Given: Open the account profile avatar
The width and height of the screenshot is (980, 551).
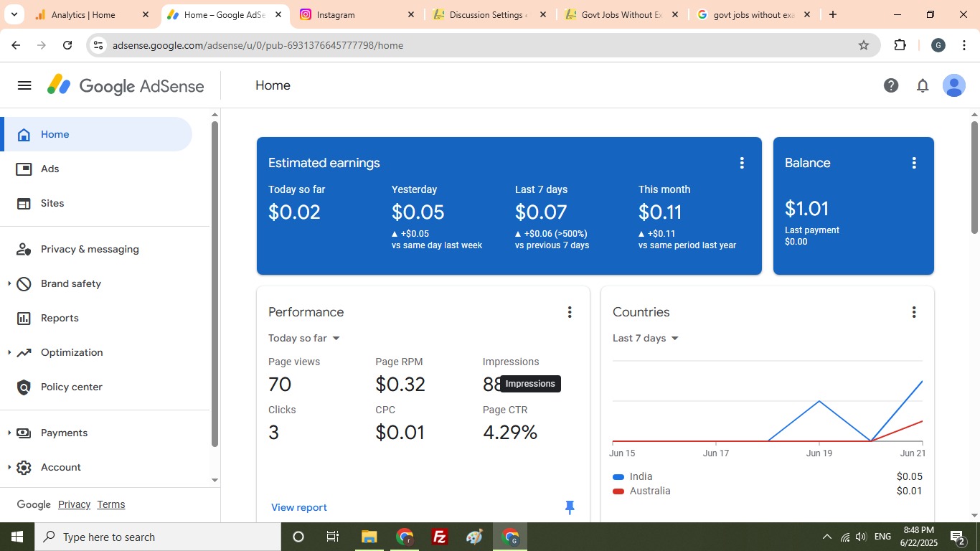Looking at the screenshot, I should pos(954,85).
